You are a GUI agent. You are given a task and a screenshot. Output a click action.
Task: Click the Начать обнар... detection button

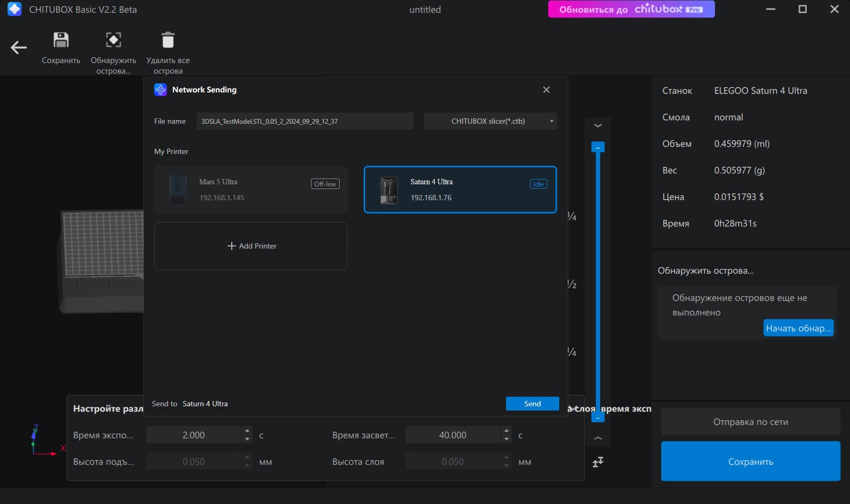[x=798, y=328]
